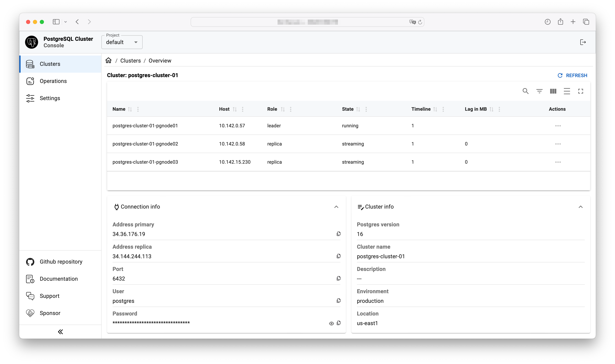Image resolution: width=615 pixels, height=364 pixels.
Task: Open Timeline column actions menu
Action: pos(443,109)
